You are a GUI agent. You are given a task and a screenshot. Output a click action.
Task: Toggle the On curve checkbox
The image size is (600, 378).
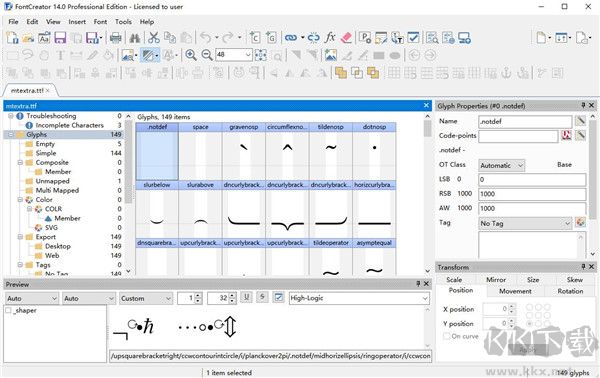[x=446, y=336]
